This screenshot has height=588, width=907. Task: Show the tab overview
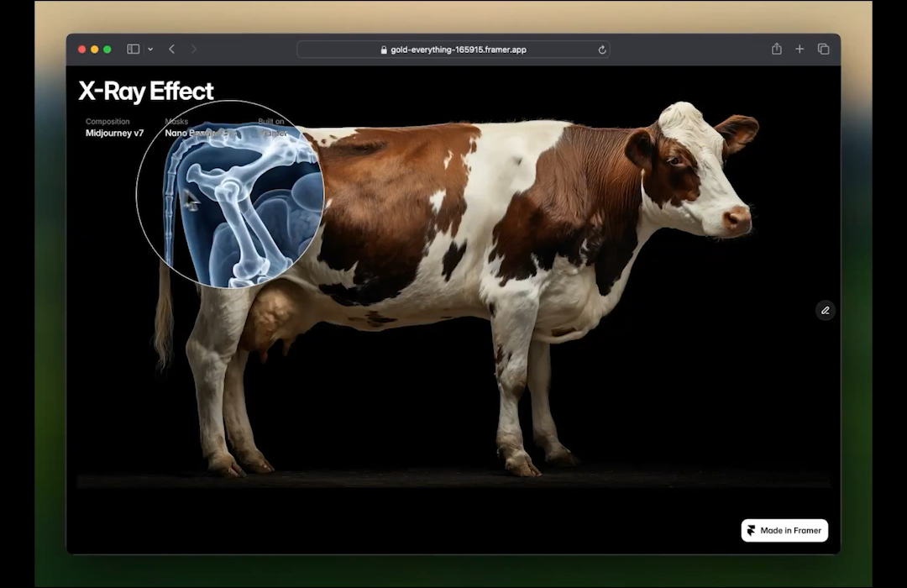(823, 50)
